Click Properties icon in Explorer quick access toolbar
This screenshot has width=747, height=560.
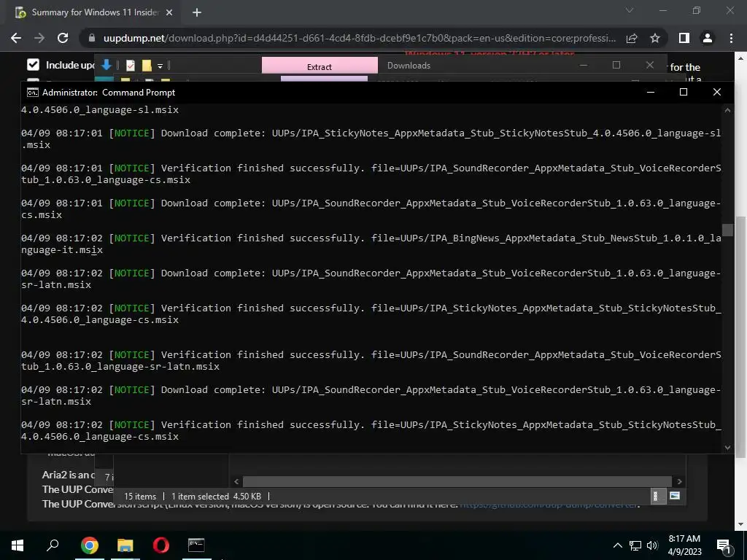[x=131, y=65]
